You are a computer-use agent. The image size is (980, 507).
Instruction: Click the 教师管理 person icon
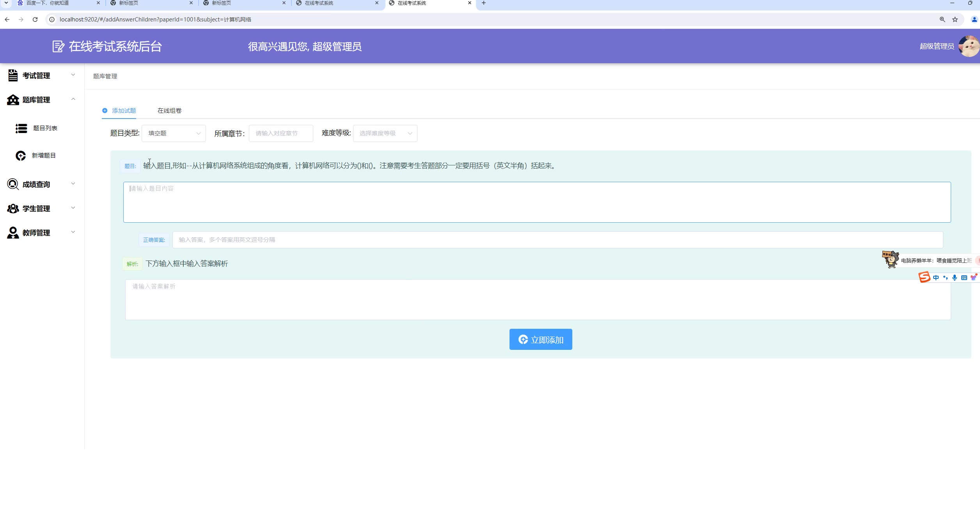[13, 233]
